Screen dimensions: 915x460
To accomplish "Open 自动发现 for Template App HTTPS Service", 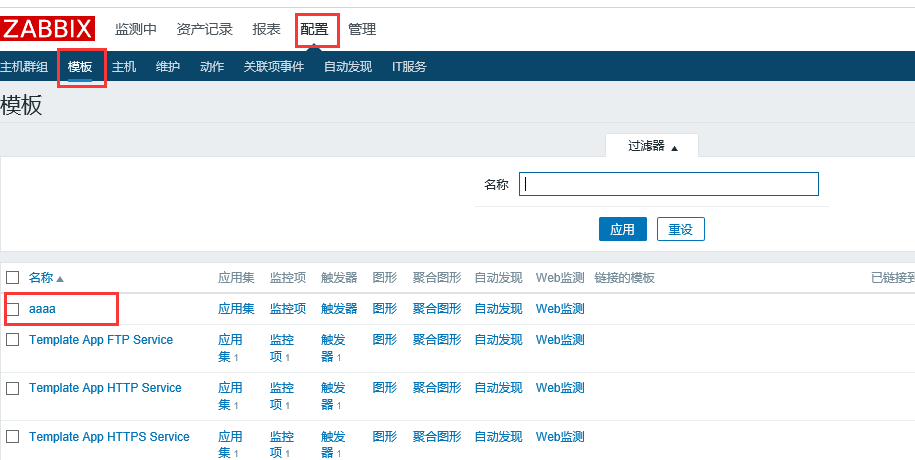I will point(498,437).
